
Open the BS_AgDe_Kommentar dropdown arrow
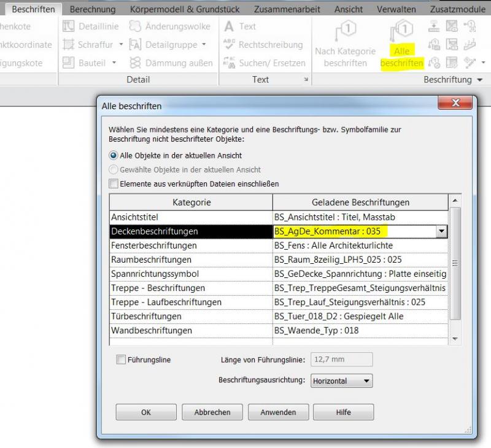pos(440,231)
